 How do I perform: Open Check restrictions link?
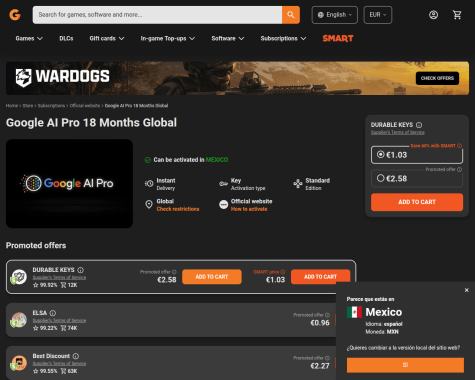point(178,209)
